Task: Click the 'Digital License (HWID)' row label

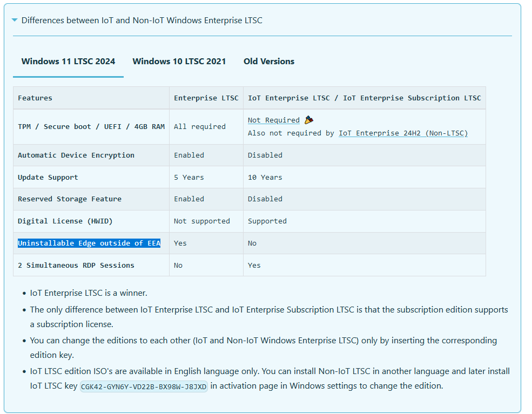Action: [65, 221]
